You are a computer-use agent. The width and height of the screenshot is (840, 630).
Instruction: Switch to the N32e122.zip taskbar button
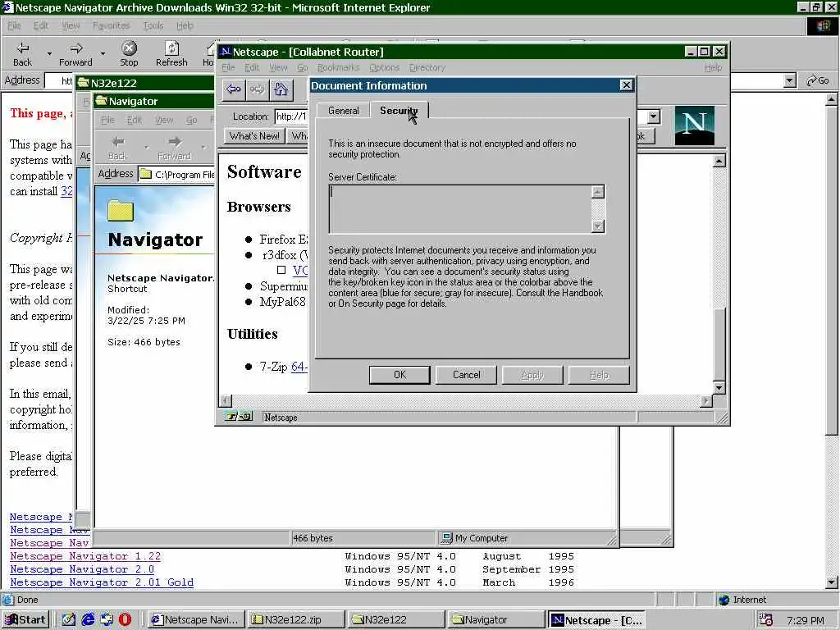coord(296,620)
